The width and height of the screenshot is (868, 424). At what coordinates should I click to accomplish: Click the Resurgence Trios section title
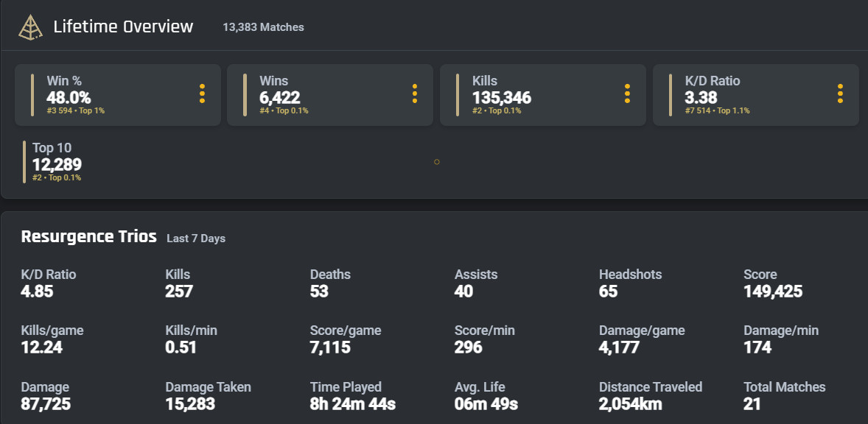[x=88, y=236]
